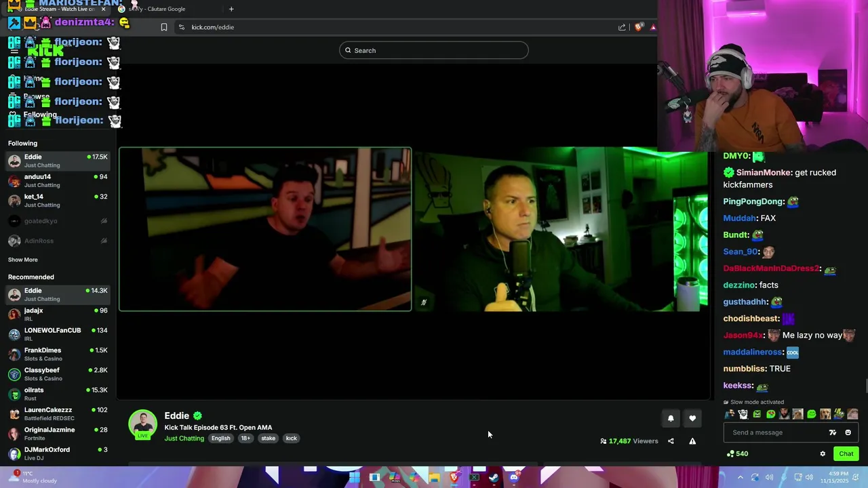Click the green Chat button
This screenshot has height=488, width=868.
[846, 454]
